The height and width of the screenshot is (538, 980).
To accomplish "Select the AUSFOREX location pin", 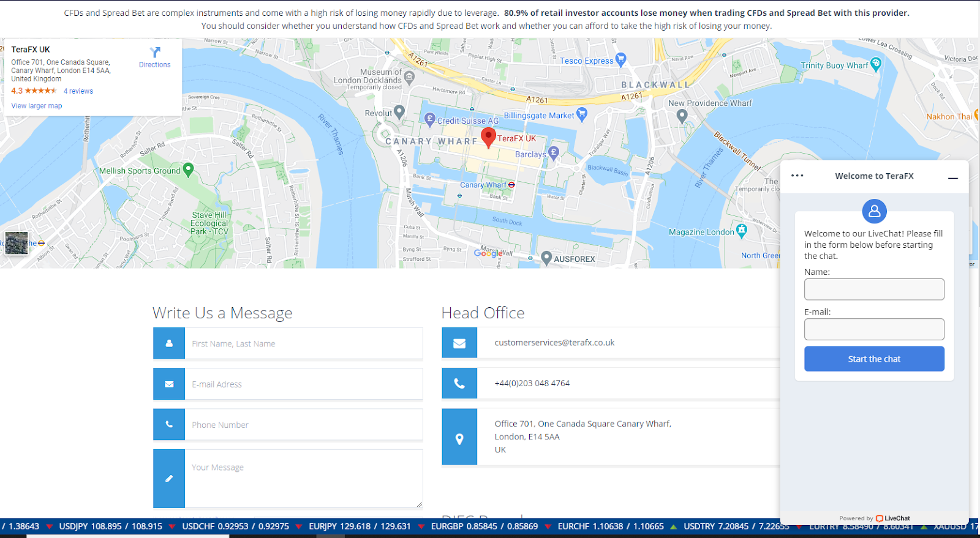I will 546,258.
